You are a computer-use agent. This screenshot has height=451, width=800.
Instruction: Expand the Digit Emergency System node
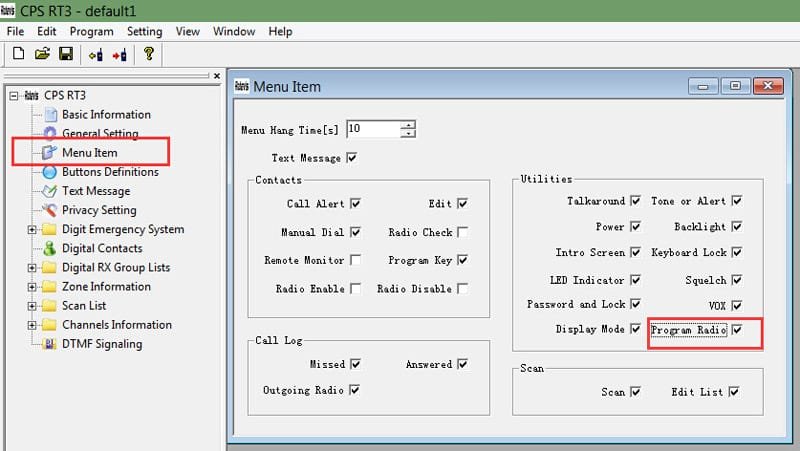click(x=32, y=230)
